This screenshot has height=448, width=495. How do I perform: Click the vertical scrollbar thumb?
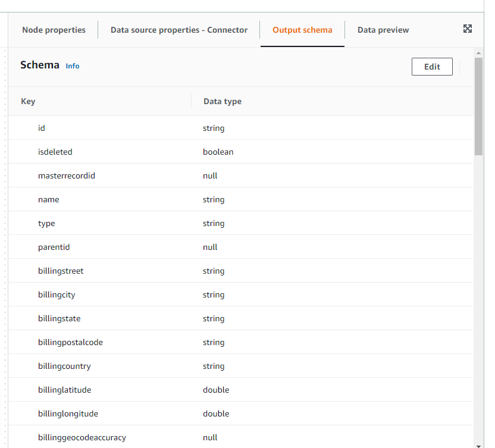coord(478,107)
